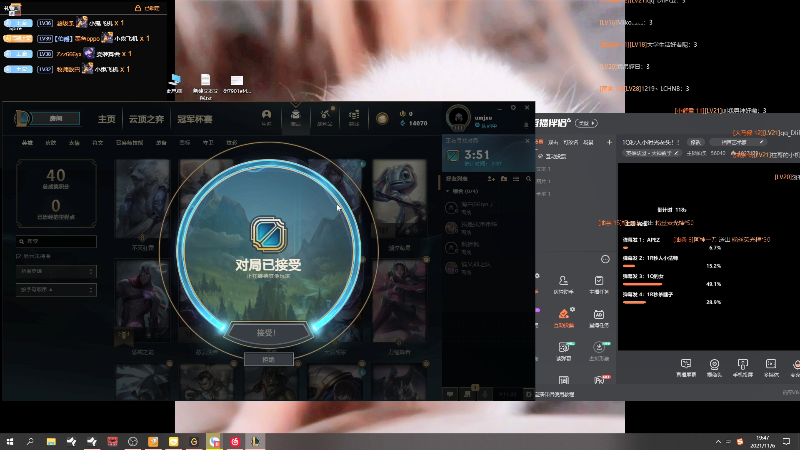Open League client settings gear icon
Image resolution: width=800 pixels, height=450 pixels.
[x=513, y=108]
